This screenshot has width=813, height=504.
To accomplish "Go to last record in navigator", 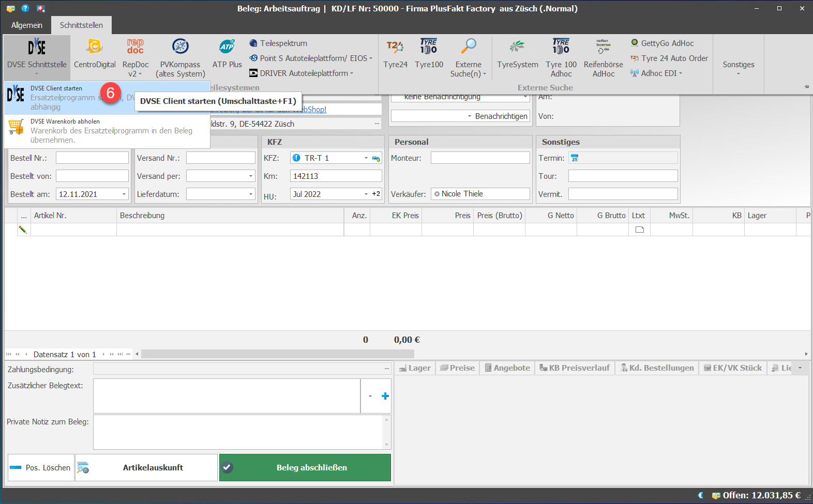I will (x=120, y=354).
